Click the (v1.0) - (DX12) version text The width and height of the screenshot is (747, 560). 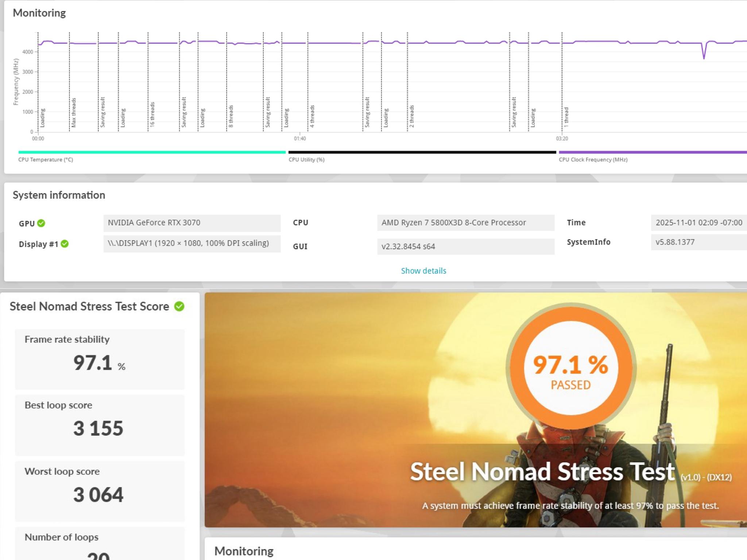706,477
